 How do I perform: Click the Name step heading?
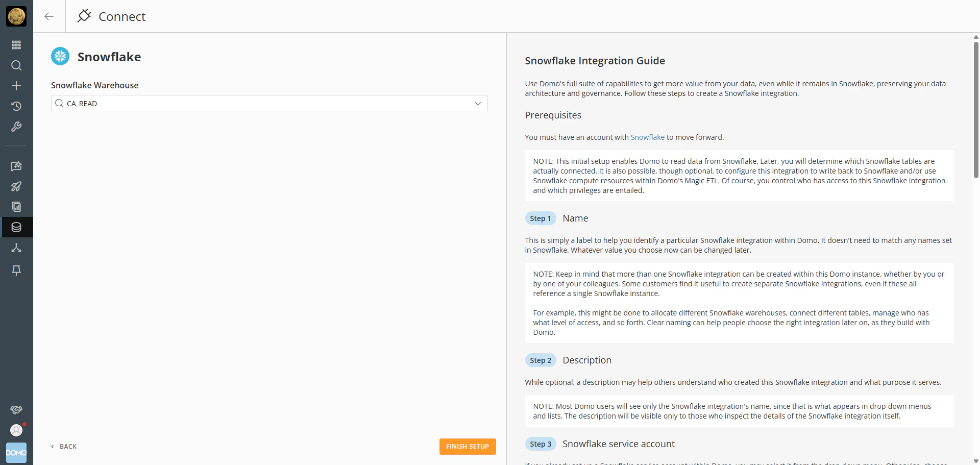click(575, 218)
